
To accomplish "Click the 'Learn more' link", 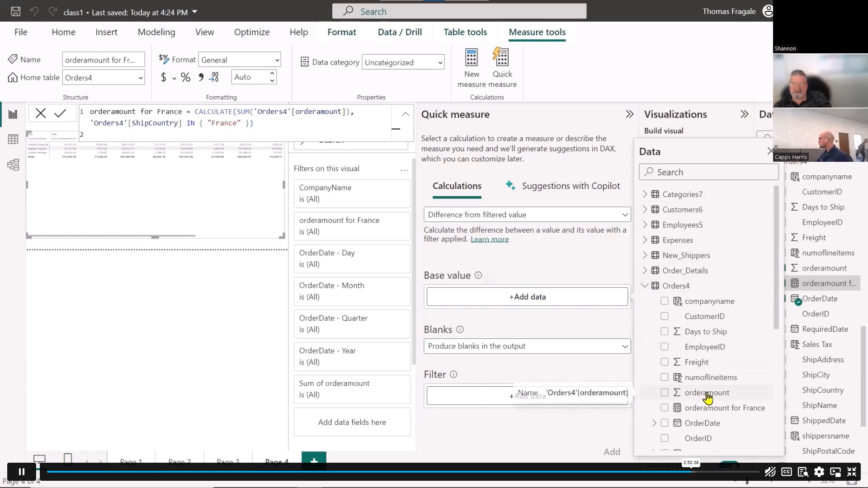I will click(490, 239).
